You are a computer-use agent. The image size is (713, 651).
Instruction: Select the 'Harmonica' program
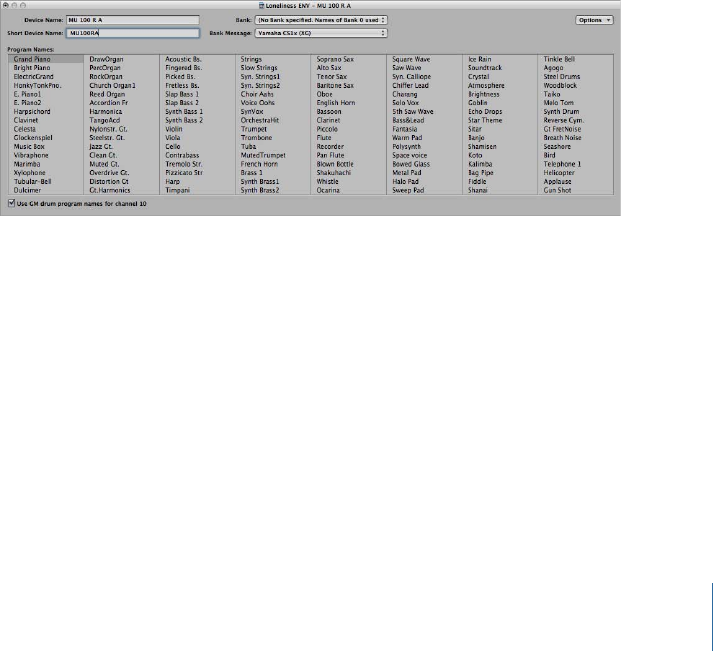105,111
